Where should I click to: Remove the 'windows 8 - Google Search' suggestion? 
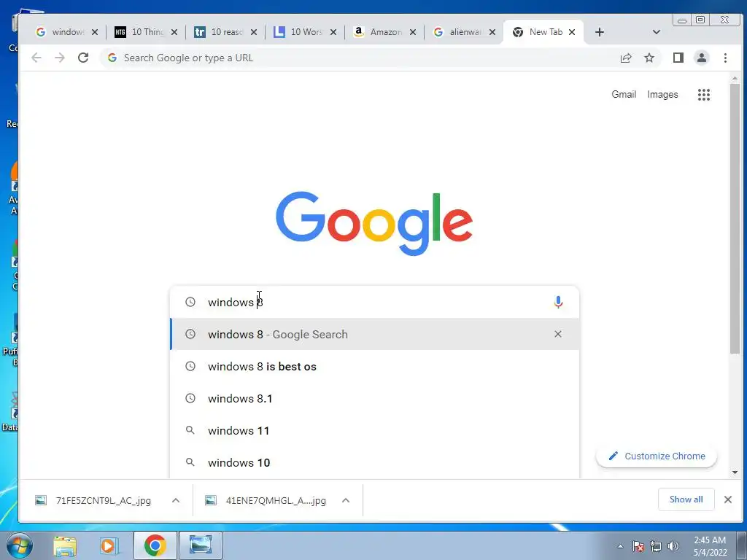[558, 334]
